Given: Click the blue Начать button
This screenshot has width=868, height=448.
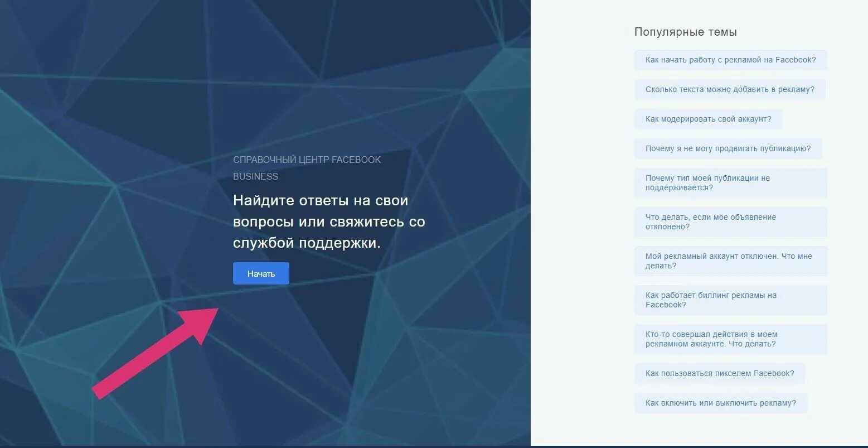Looking at the screenshot, I should click(x=261, y=273).
